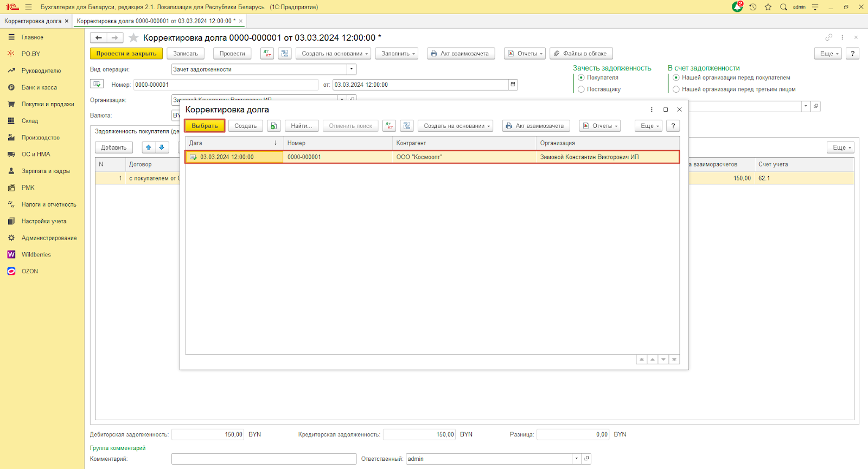The image size is (868, 469).
Task: Get link icon at top right of document
Action: [829, 37]
